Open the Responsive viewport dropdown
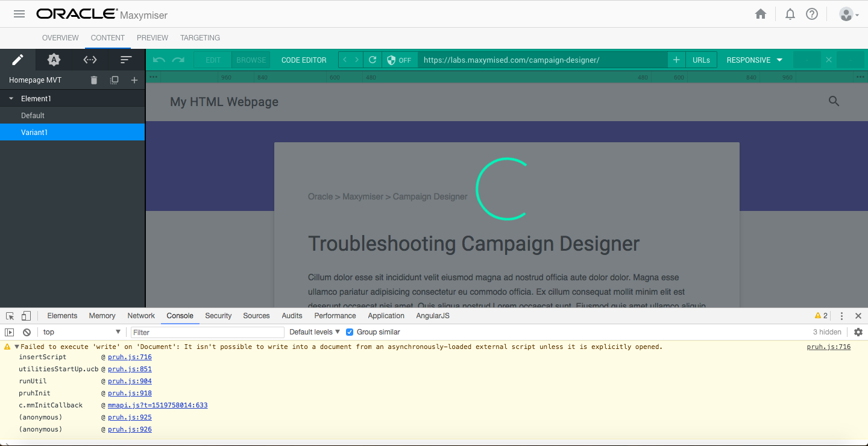Screen dimensions: 868x446 click(x=754, y=60)
